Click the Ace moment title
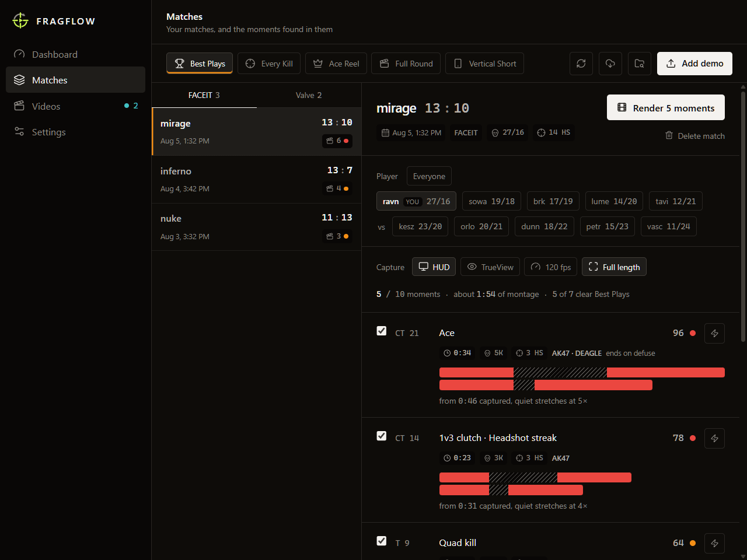Screen dimensions: 747x560 point(447,333)
